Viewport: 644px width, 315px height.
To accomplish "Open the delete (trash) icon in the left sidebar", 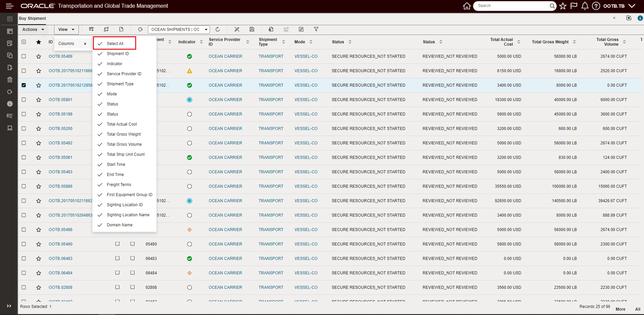I will 10,80.
